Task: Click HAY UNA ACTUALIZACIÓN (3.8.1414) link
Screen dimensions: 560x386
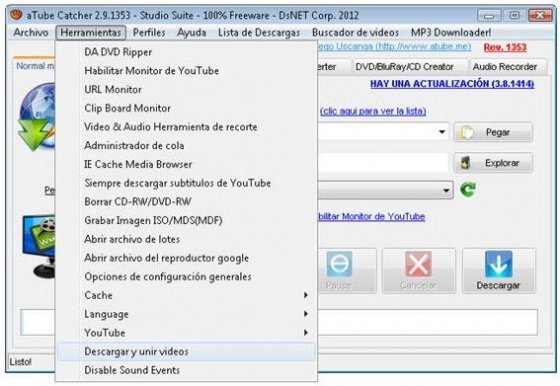Action: tap(452, 84)
